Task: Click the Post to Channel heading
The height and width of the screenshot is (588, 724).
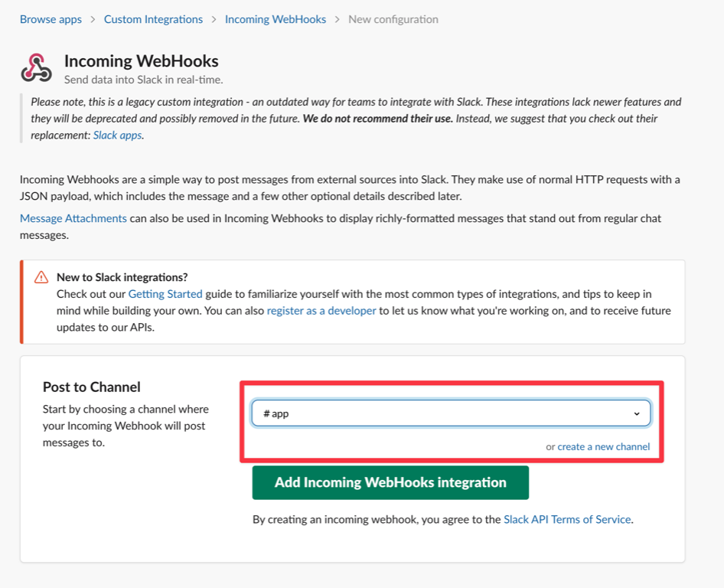Action: click(92, 387)
